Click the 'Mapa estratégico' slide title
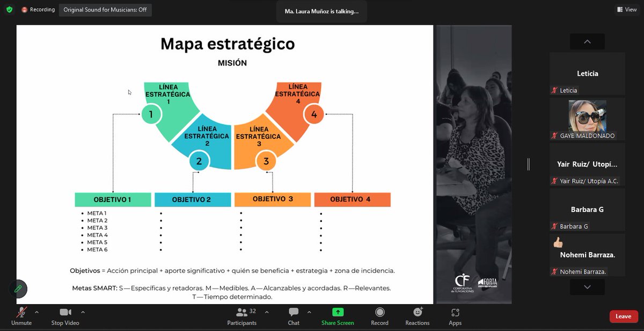The width and height of the screenshot is (644, 331). click(228, 44)
